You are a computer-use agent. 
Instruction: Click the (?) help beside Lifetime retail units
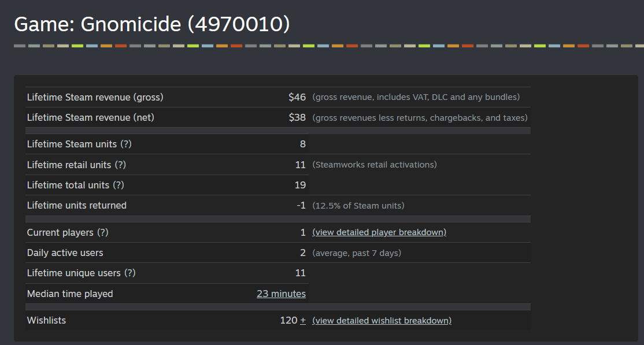(x=120, y=165)
